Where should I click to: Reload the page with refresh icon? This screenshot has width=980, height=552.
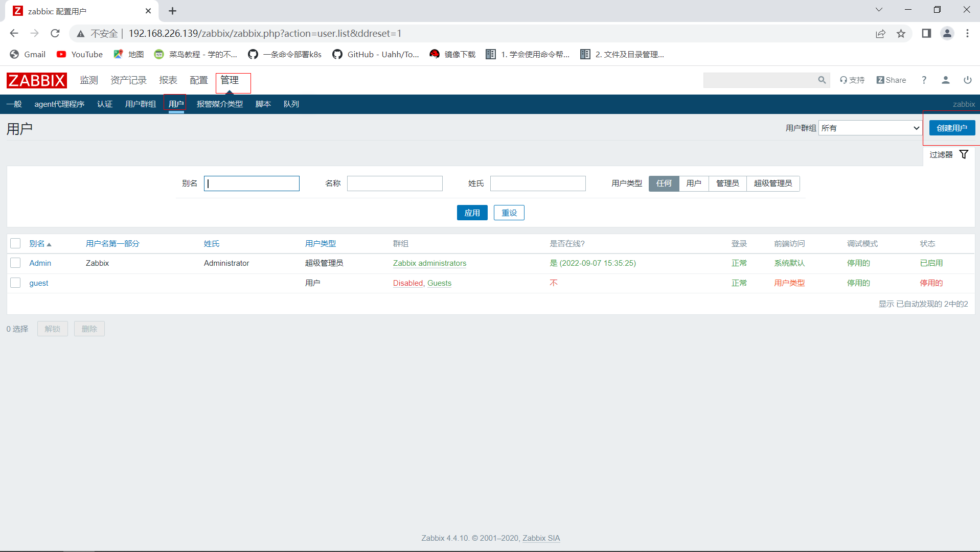click(55, 33)
